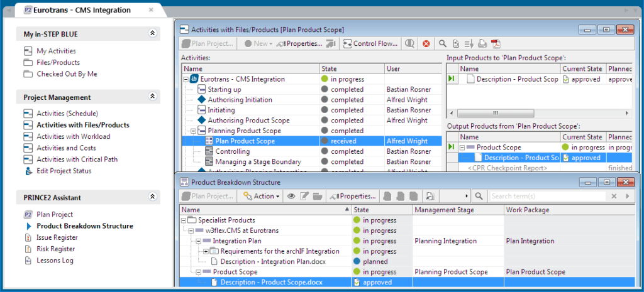Sort products by Management Stage column header

pos(458,210)
